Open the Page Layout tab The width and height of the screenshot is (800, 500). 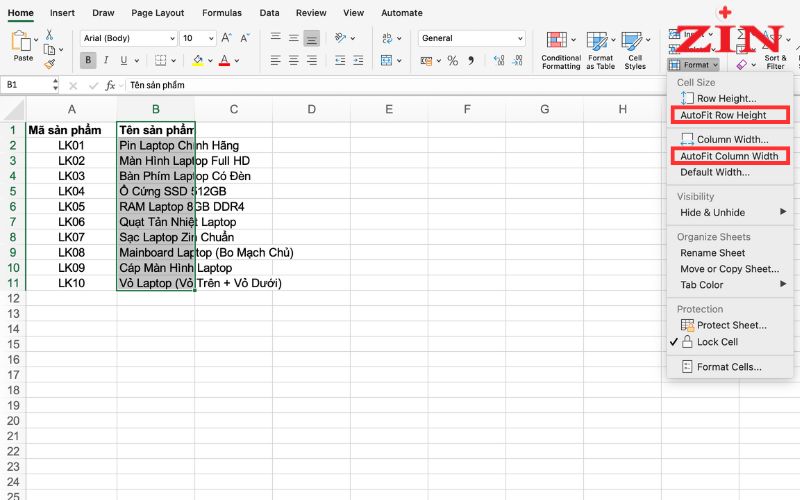click(x=158, y=13)
